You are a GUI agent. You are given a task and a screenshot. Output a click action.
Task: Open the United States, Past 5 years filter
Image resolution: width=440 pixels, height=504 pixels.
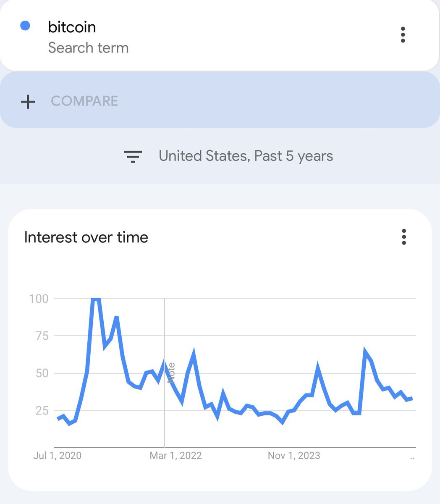pos(246,156)
